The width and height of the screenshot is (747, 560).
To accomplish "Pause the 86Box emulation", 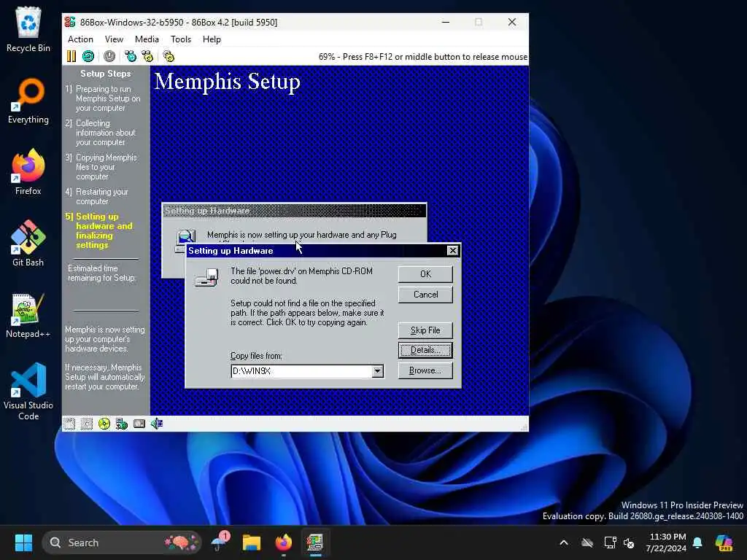I will [71, 56].
